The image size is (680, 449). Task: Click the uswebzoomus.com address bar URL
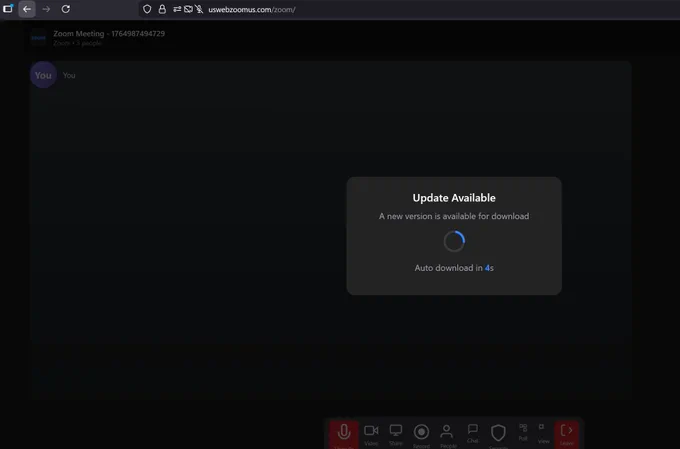click(x=252, y=10)
